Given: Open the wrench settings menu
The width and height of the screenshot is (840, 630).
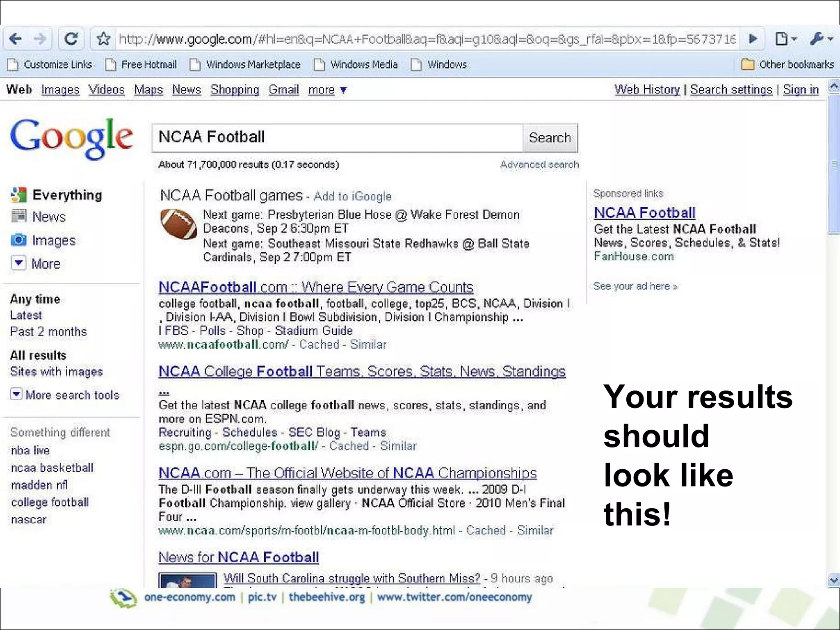Looking at the screenshot, I should tap(822, 39).
